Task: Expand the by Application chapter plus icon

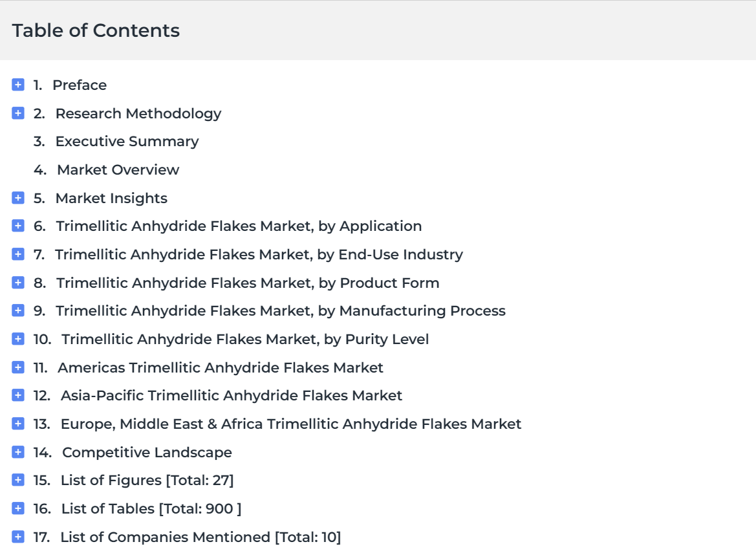Action: point(18,226)
